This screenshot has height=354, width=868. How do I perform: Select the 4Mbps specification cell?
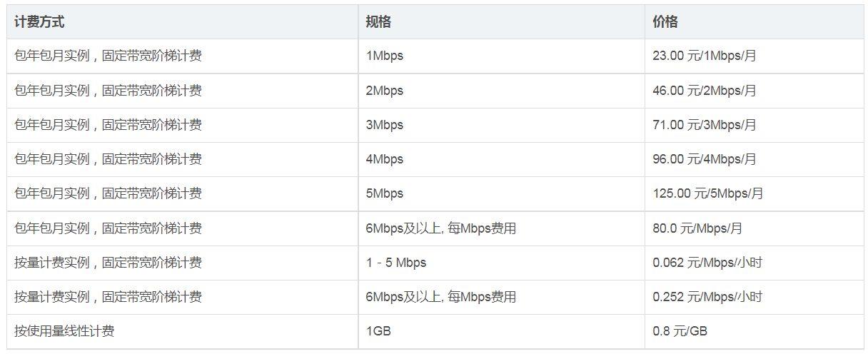coord(501,159)
